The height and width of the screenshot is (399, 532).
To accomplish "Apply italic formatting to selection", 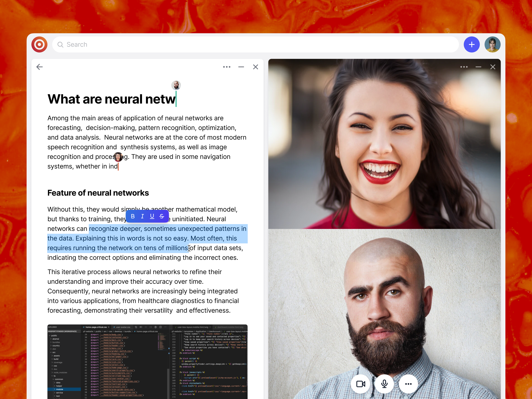I will click(x=142, y=216).
